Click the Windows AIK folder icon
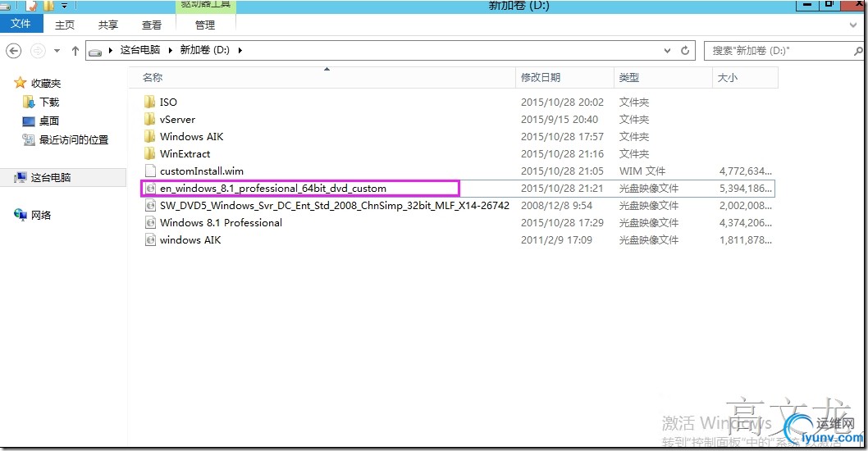Screen dimensions: 868x451 (x=149, y=136)
